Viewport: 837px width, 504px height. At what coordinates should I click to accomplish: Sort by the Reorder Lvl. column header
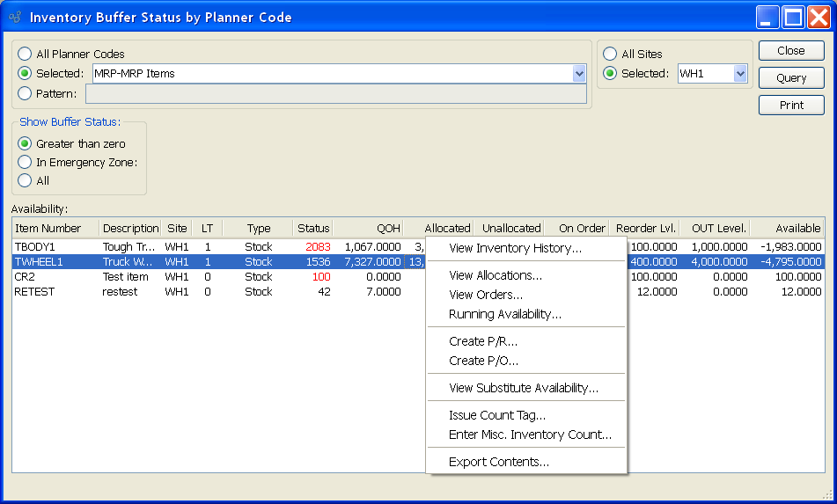(x=643, y=229)
